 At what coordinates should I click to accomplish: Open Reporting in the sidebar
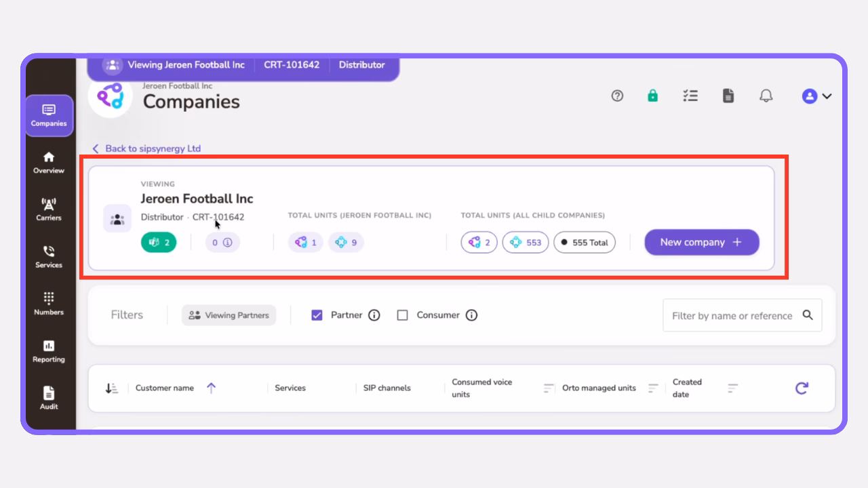click(49, 352)
